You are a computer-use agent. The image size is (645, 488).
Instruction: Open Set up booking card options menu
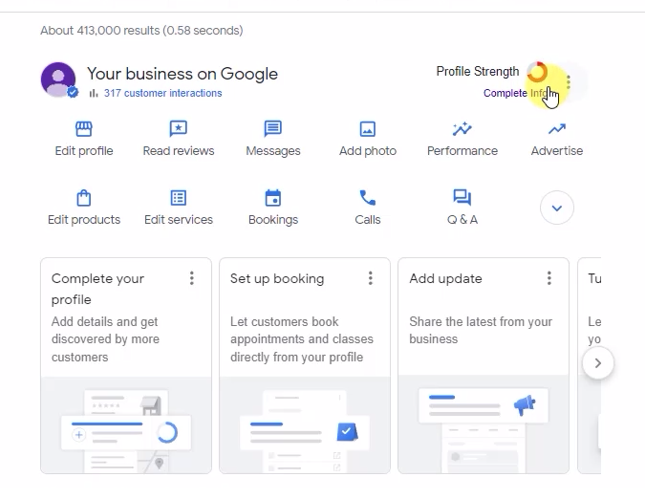370,278
